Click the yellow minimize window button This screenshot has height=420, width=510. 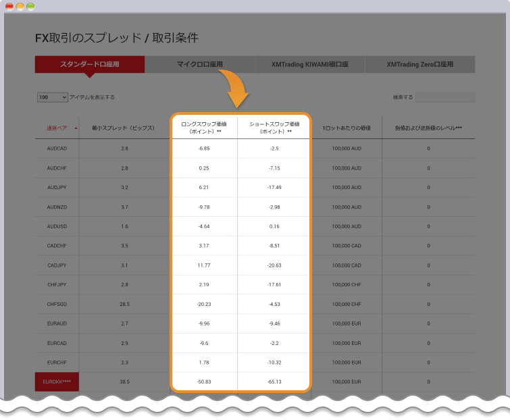click(x=20, y=7)
